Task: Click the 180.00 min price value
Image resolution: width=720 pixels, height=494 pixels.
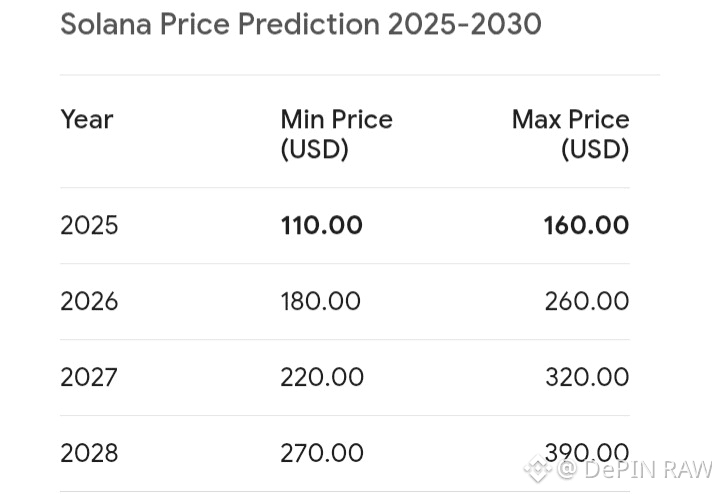Action: [x=321, y=301]
